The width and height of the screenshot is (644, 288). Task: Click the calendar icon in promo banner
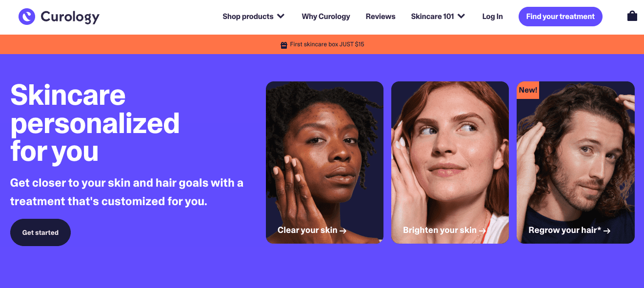pos(284,45)
